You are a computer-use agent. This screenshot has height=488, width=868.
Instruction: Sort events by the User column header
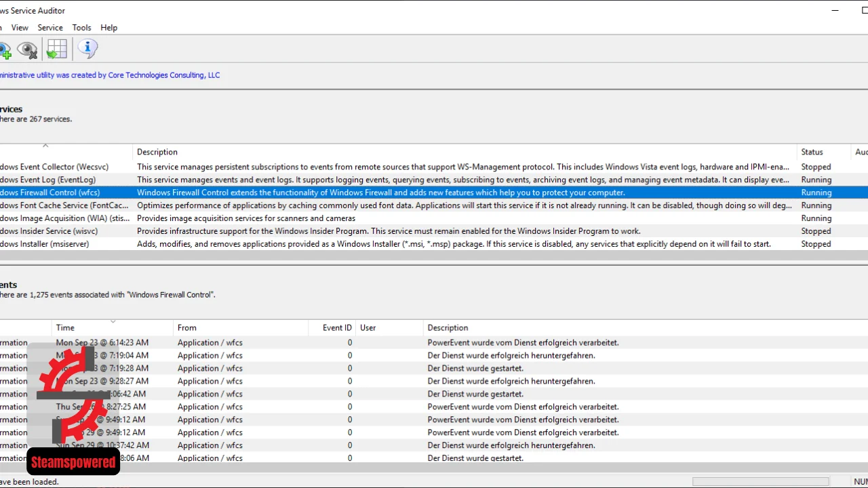click(390, 327)
